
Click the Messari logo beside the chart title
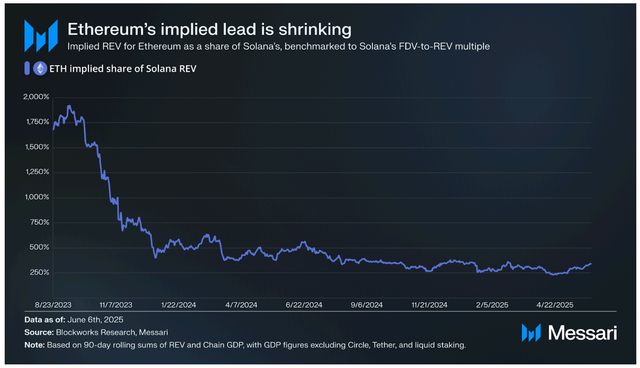pos(41,36)
